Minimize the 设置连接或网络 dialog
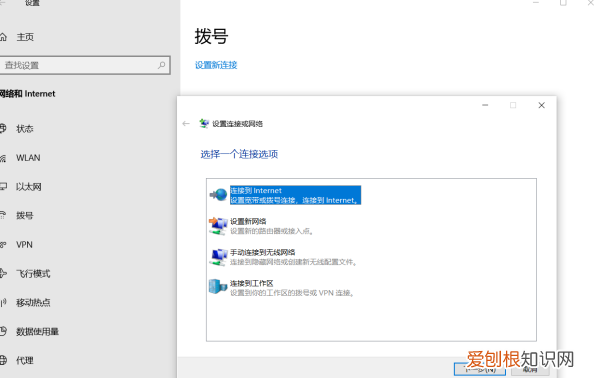600x378 pixels. [x=485, y=105]
